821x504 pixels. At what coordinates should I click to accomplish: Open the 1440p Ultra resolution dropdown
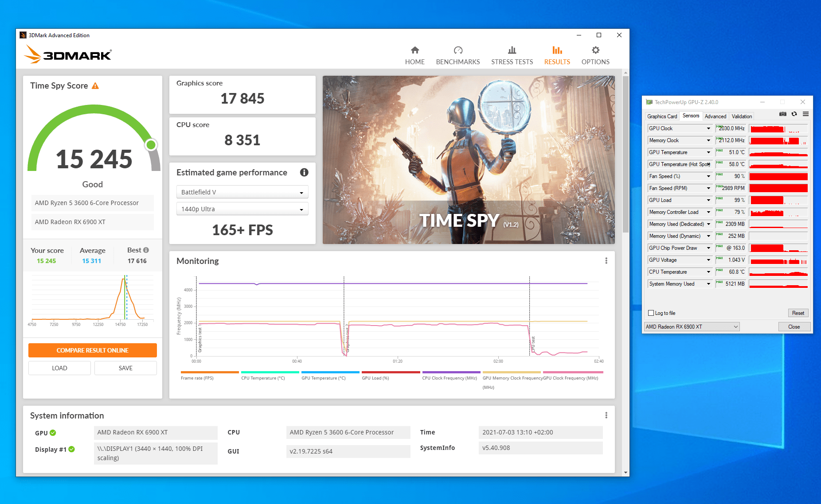(x=242, y=209)
